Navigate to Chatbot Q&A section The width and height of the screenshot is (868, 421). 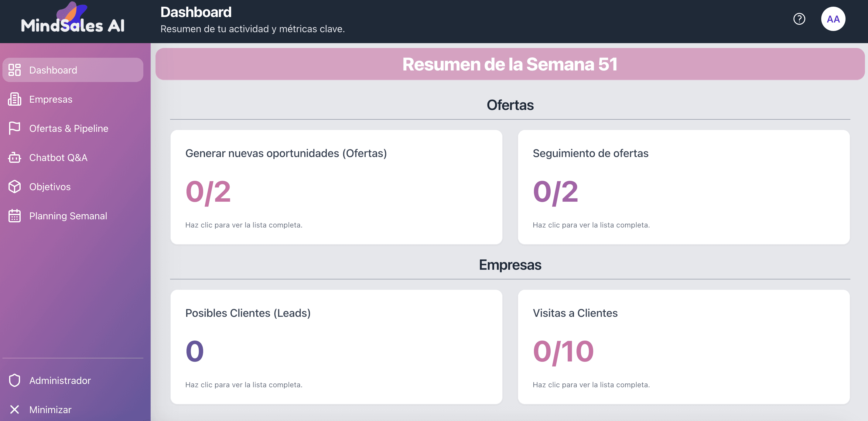(58, 157)
